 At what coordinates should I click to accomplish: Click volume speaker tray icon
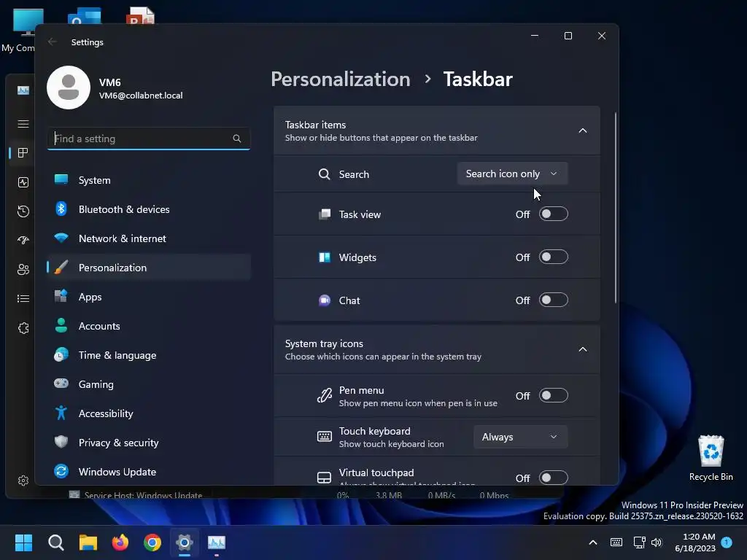(657, 542)
